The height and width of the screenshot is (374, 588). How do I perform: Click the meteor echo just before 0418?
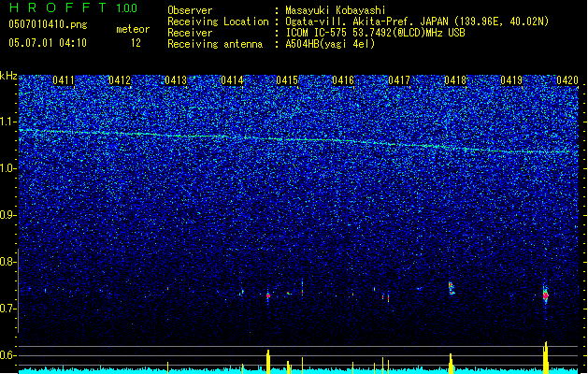[x=452, y=288]
